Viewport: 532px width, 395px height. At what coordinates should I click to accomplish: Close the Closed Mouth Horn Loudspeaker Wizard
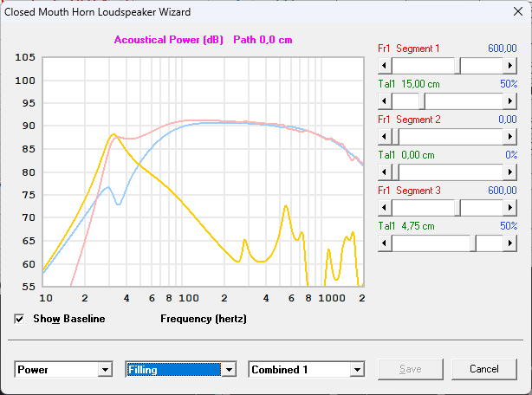[518, 11]
